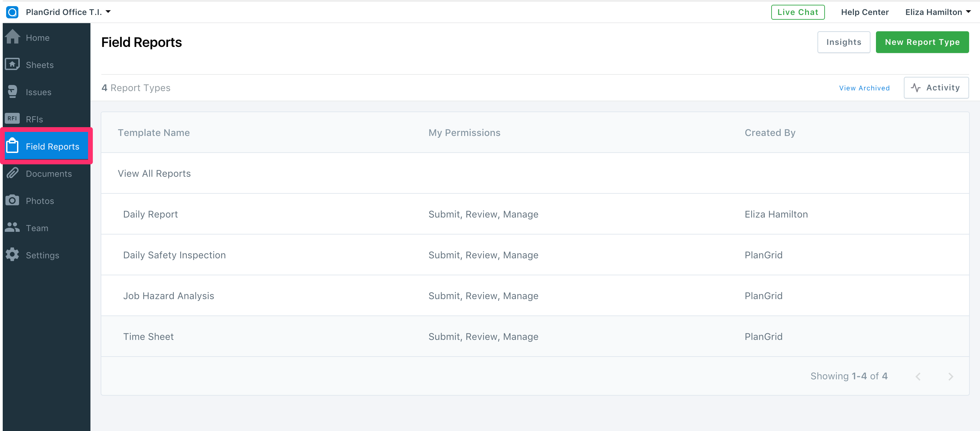Click the Issues stamp icon

pyautogui.click(x=12, y=92)
